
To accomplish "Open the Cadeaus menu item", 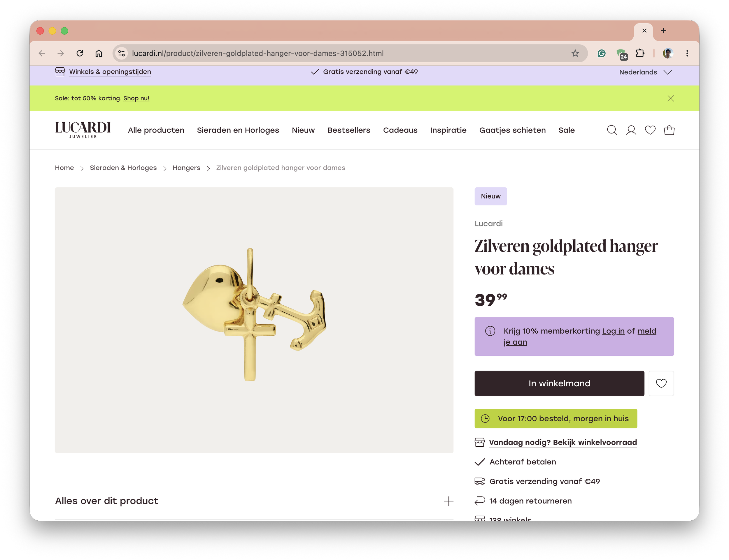I will [x=400, y=130].
